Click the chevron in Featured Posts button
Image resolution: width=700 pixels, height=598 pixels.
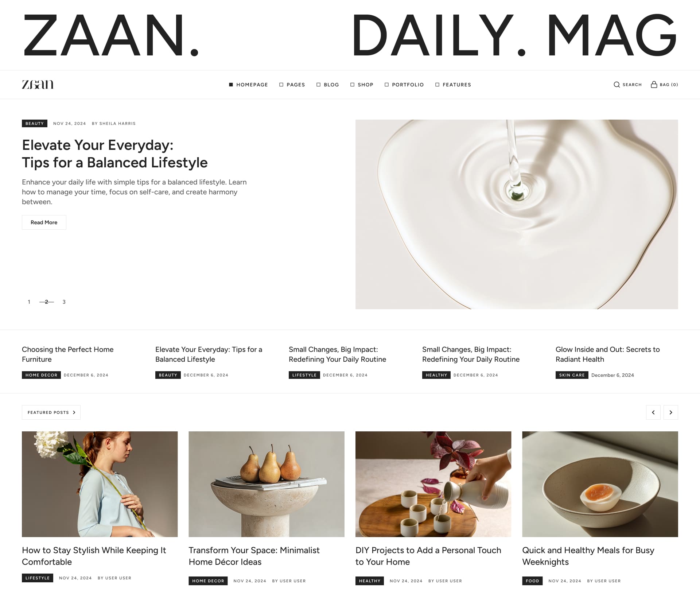(74, 412)
